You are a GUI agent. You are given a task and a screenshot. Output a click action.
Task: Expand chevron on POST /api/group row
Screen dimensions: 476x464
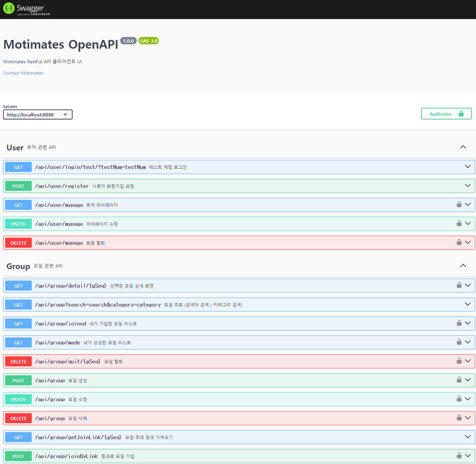point(468,380)
